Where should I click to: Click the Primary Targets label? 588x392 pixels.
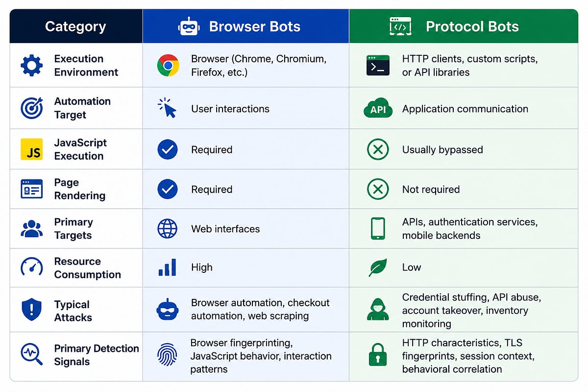click(73, 229)
